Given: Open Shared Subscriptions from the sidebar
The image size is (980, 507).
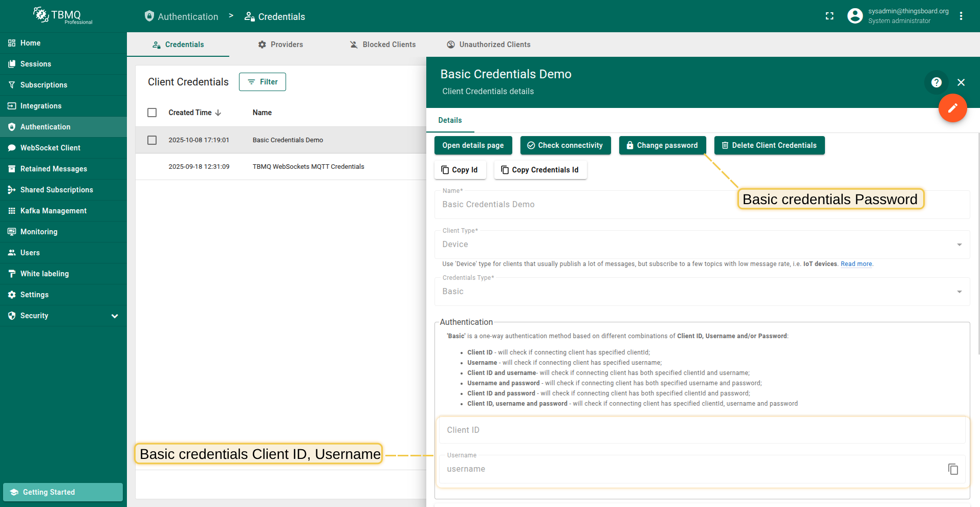Looking at the screenshot, I should pyautogui.click(x=56, y=190).
